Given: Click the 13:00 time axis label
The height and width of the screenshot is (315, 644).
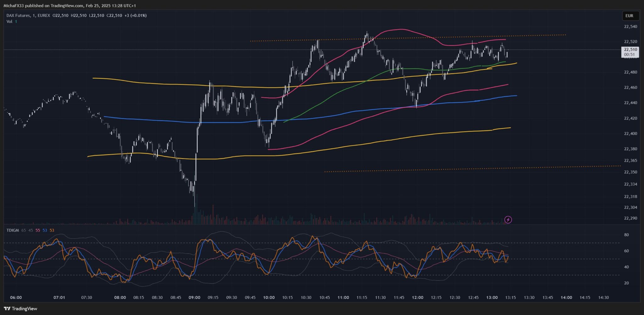Looking at the screenshot, I should [x=492, y=298].
